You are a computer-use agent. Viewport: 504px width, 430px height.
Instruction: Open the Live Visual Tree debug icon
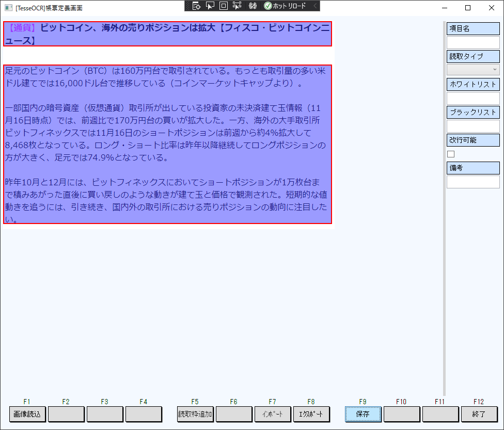[x=196, y=6]
